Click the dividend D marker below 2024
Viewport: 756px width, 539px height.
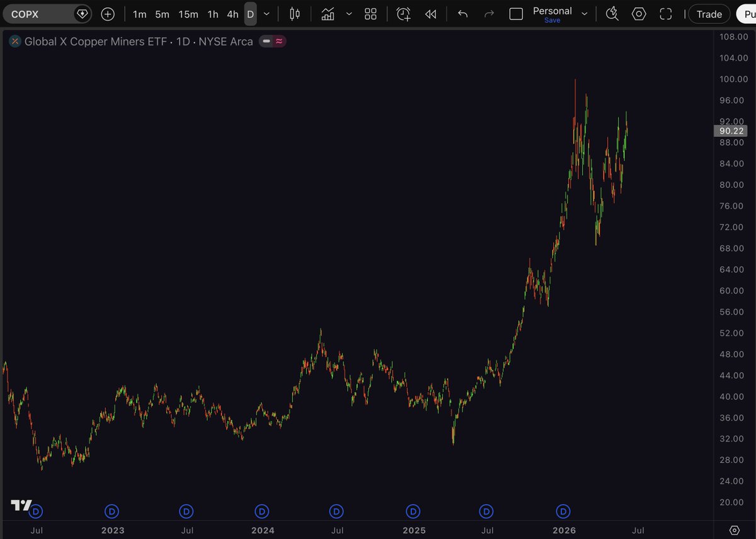pyautogui.click(x=261, y=510)
